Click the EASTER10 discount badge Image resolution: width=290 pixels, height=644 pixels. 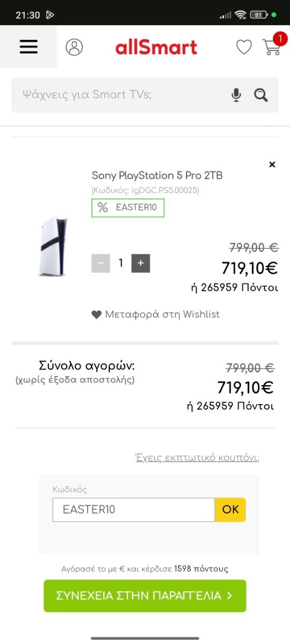click(128, 208)
